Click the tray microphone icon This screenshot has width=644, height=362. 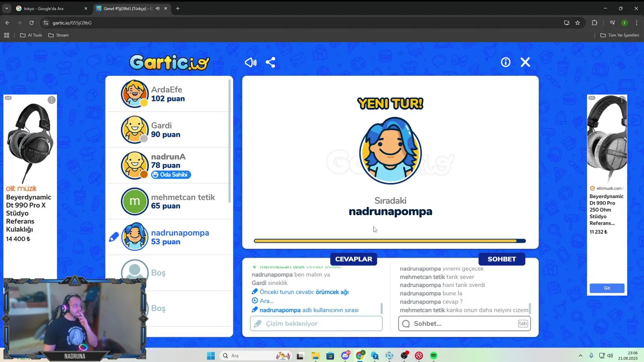pos(591,355)
